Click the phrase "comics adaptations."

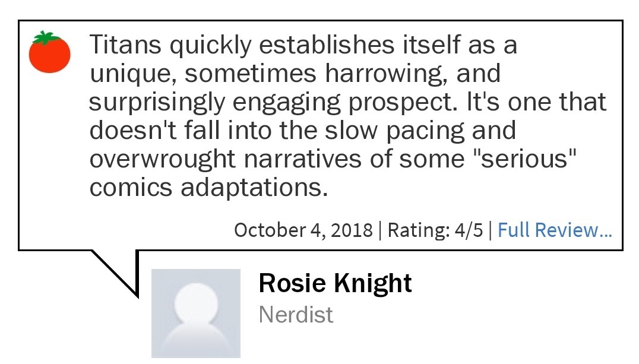point(208,188)
